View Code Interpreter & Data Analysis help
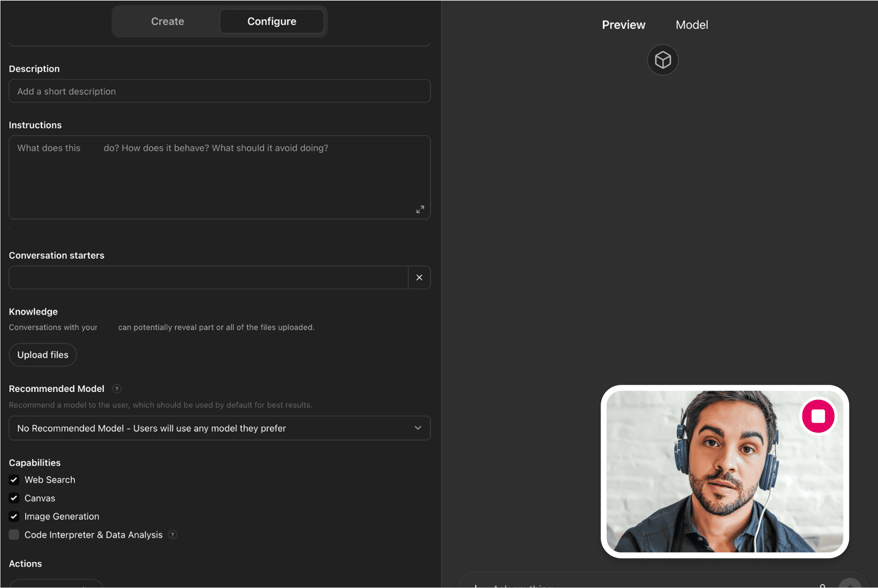This screenshot has width=878, height=588. click(x=173, y=534)
